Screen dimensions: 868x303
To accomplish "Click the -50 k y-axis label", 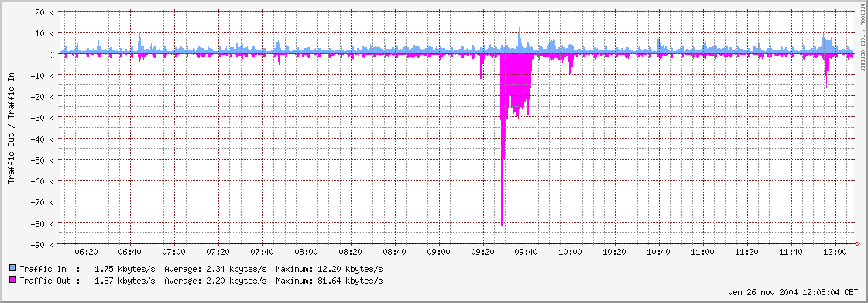I will (x=42, y=160).
